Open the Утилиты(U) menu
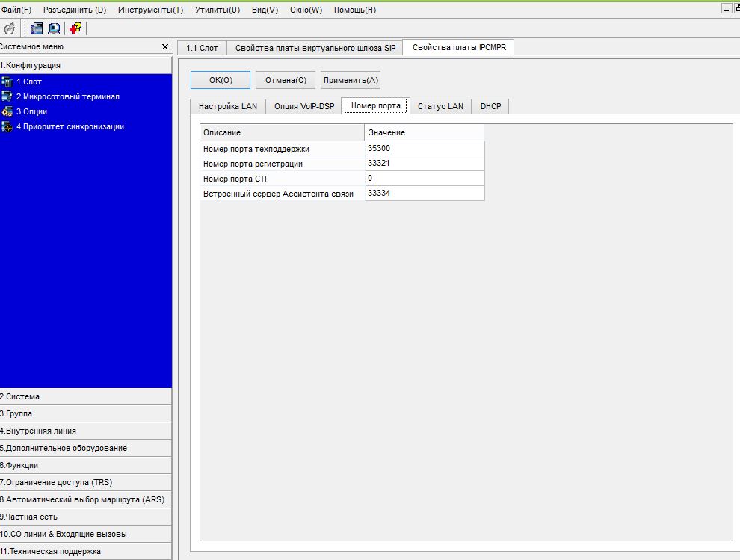 218,10
